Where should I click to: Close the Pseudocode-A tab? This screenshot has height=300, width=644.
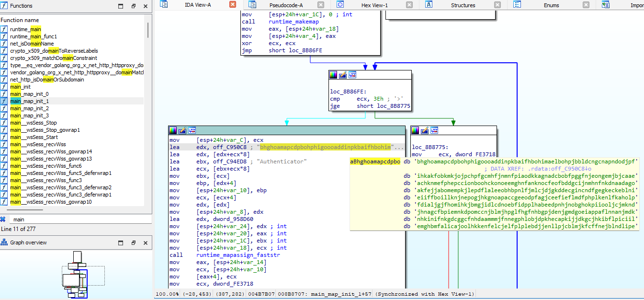click(x=320, y=5)
